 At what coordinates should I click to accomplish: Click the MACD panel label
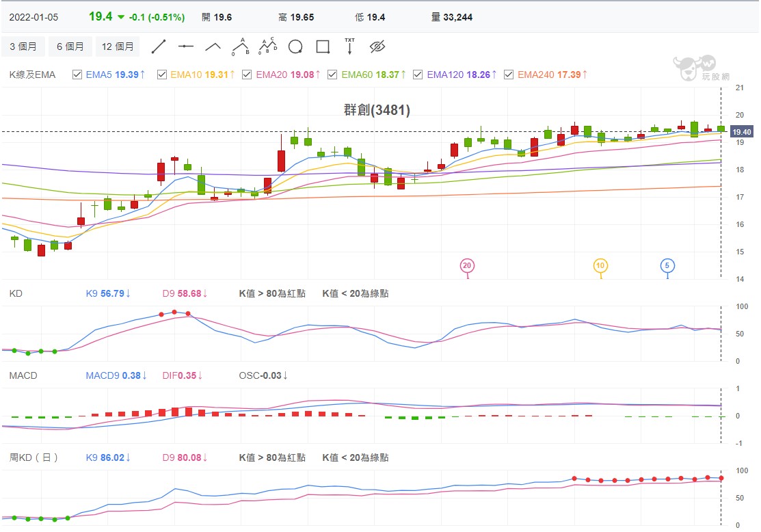click(23, 375)
